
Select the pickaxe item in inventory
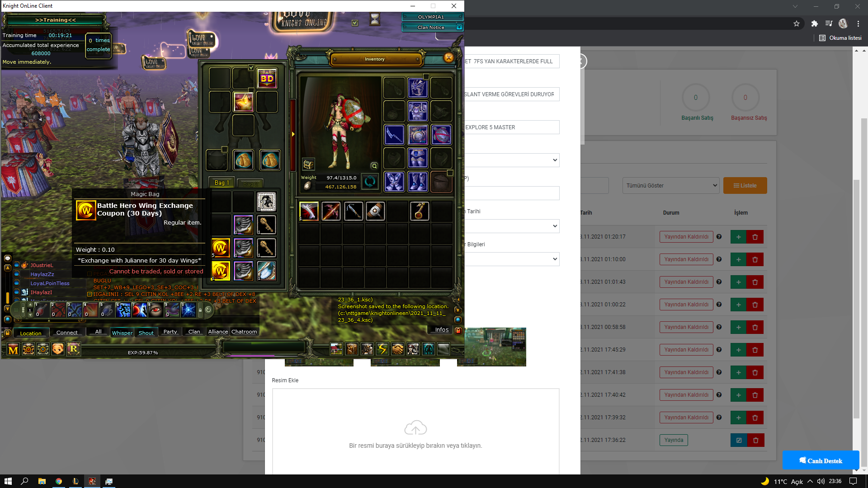(x=354, y=211)
